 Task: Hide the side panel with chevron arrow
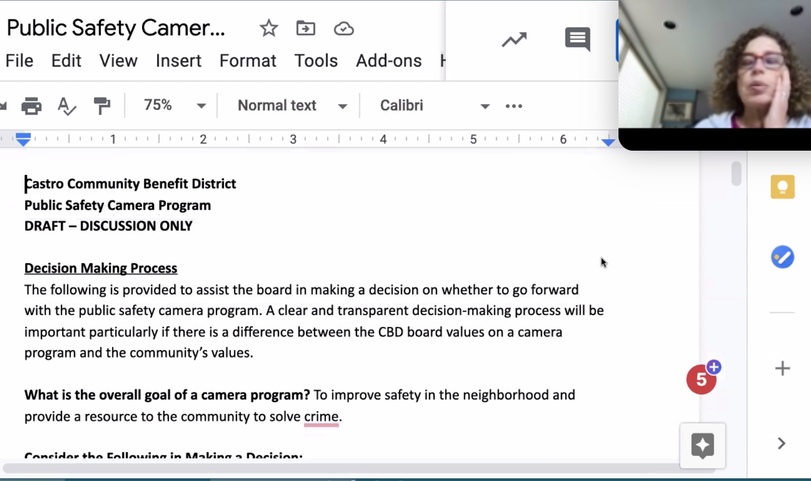[782, 443]
